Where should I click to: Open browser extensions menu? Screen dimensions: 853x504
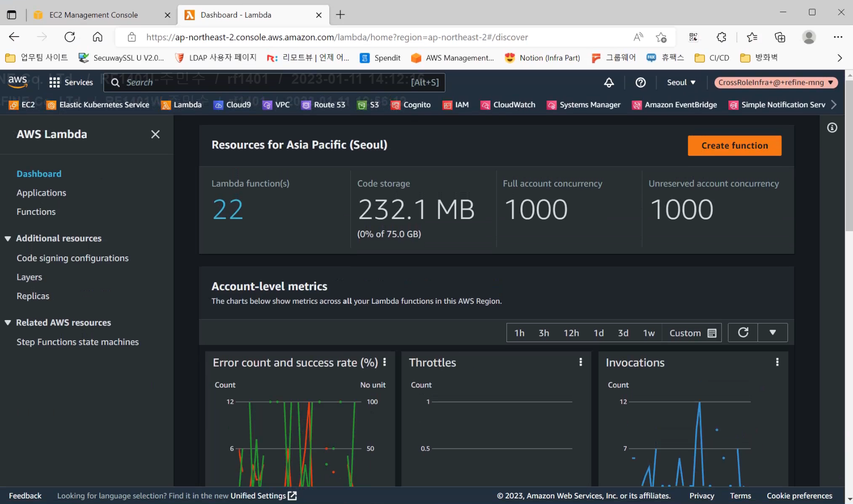coord(721,37)
